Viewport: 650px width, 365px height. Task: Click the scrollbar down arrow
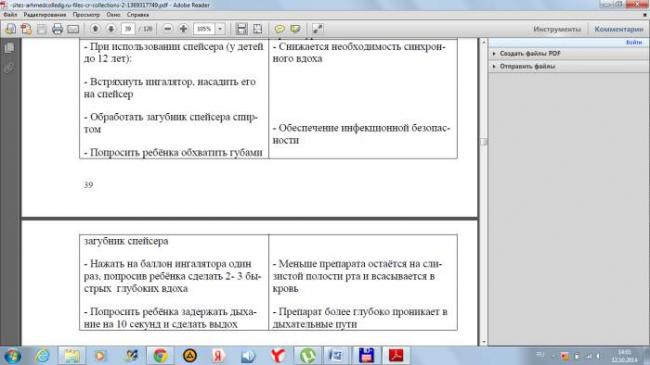click(x=483, y=342)
